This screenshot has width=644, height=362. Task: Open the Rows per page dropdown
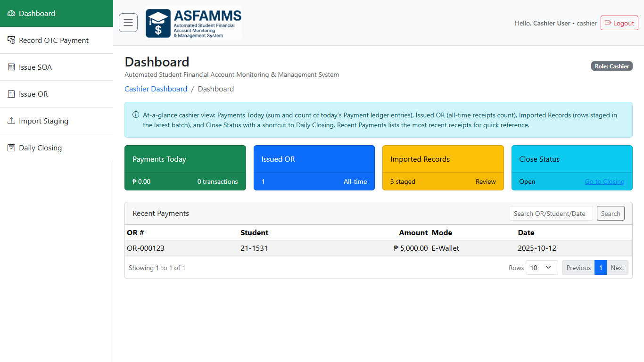point(542,268)
